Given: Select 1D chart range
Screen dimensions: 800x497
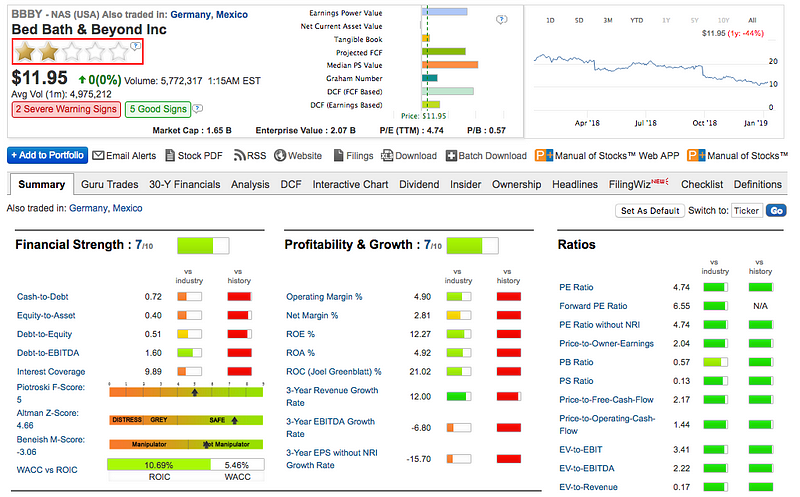Looking at the screenshot, I should [550, 20].
